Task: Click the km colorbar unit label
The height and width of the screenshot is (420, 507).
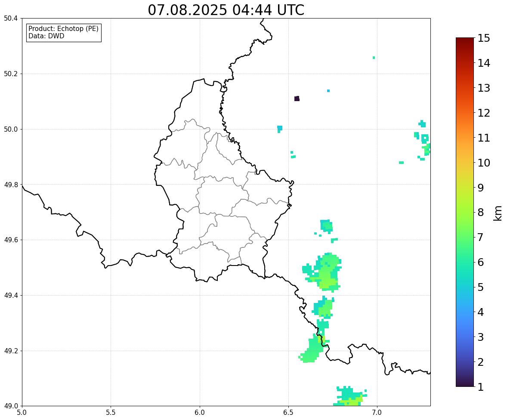Action: [x=498, y=213]
